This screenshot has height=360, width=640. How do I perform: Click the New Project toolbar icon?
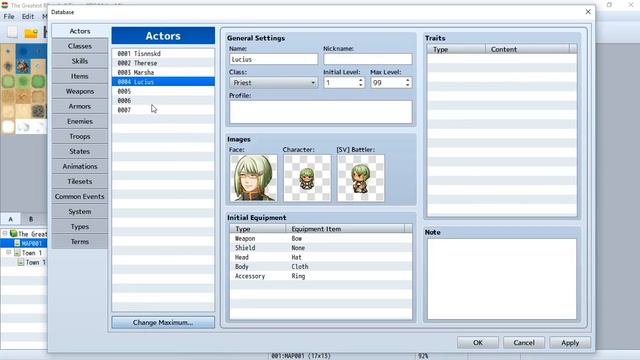13,32
